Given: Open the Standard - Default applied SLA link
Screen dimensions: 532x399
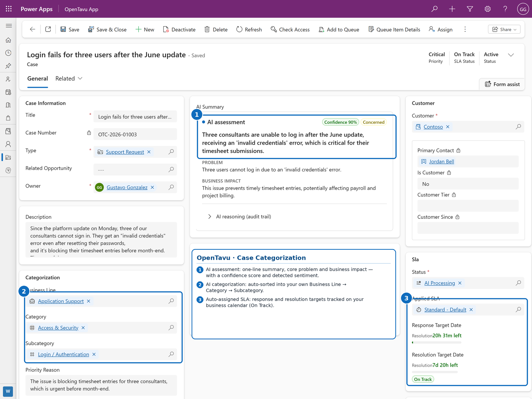Looking at the screenshot, I should 445,310.
